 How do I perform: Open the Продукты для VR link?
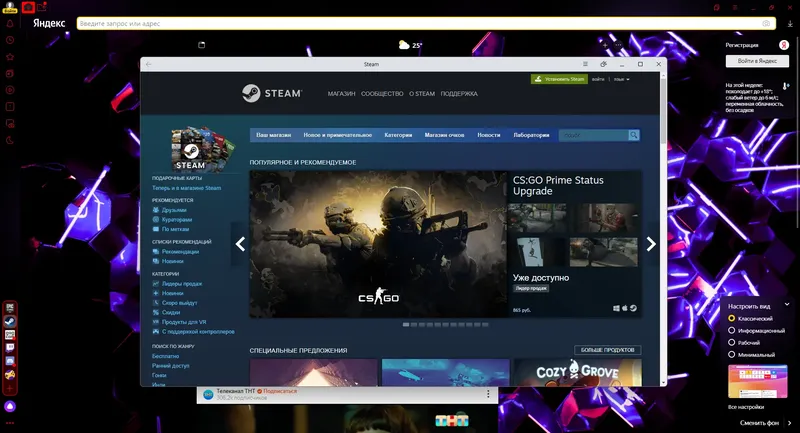(184, 322)
